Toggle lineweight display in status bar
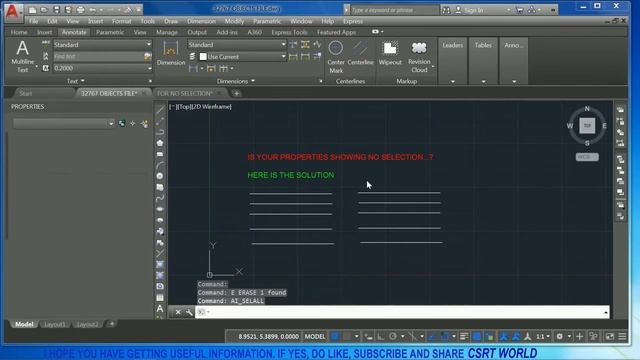Screen dimensions: 640x360 [x=464, y=336]
